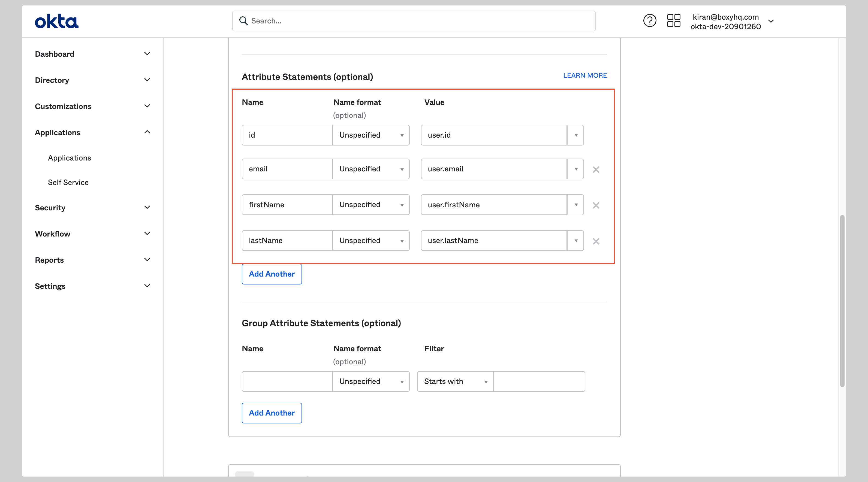Remove the lastName attribute row
This screenshot has width=868, height=482.
[596, 241]
